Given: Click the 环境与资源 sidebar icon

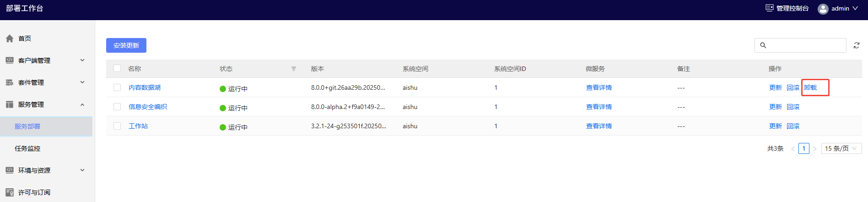Looking at the screenshot, I should [9, 170].
